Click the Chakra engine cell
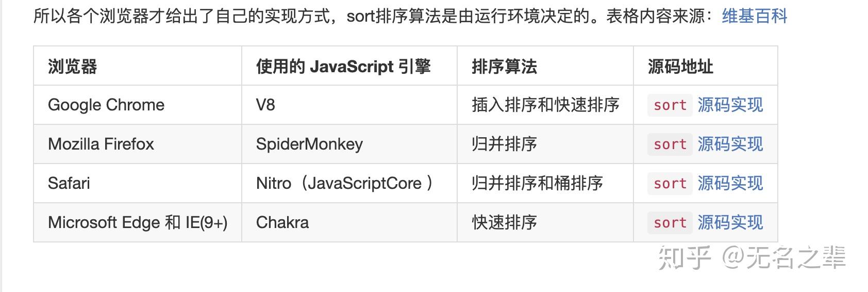Image resolution: width=868 pixels, height=292 pixels. [282, 222]
